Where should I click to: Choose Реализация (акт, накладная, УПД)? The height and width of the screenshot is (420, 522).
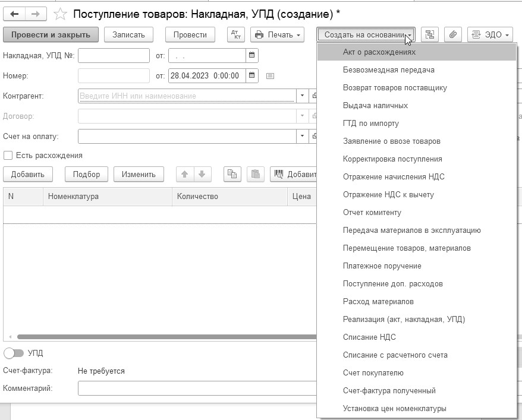(x=416, y=319)
